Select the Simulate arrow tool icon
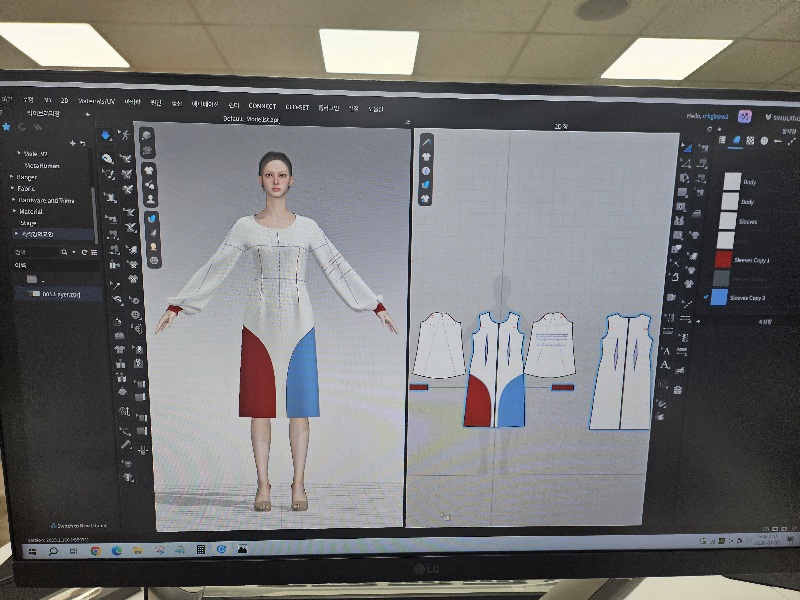 click(106, 135)
